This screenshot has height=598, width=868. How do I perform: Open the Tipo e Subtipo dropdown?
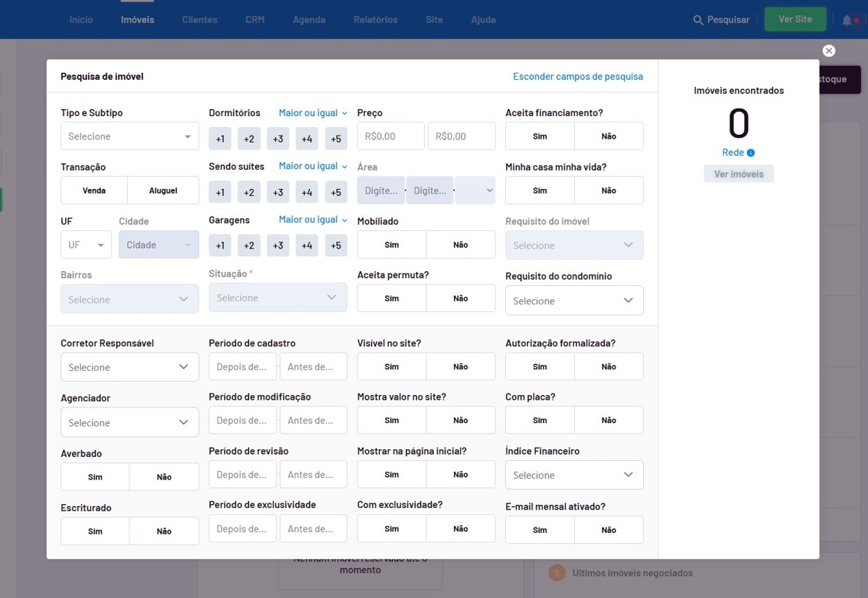[129, 136]
